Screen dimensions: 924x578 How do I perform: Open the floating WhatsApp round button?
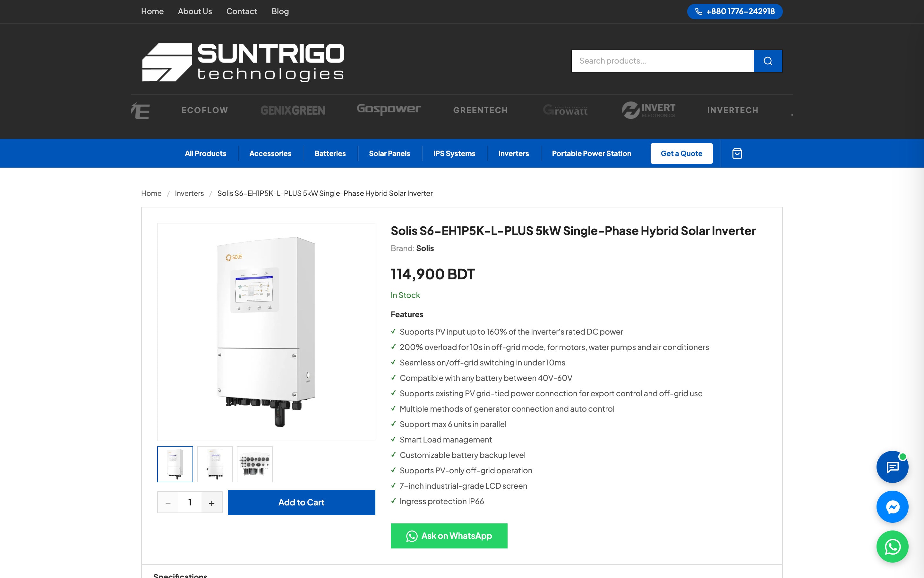892,547
